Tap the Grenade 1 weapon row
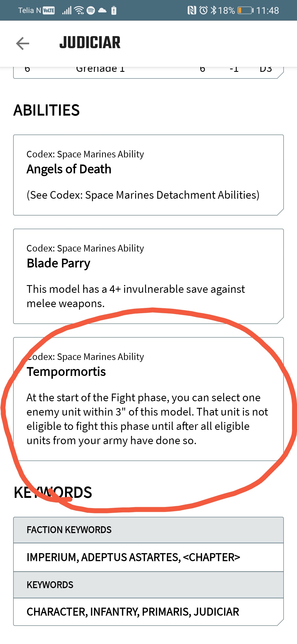 148,72
